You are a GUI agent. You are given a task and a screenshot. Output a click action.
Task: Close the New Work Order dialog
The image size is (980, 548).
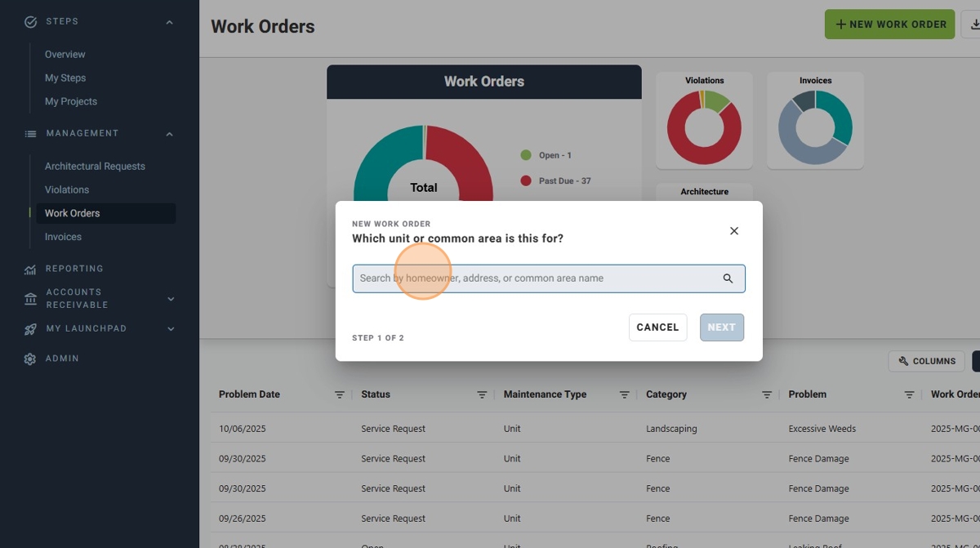click(x=734, y=231)
